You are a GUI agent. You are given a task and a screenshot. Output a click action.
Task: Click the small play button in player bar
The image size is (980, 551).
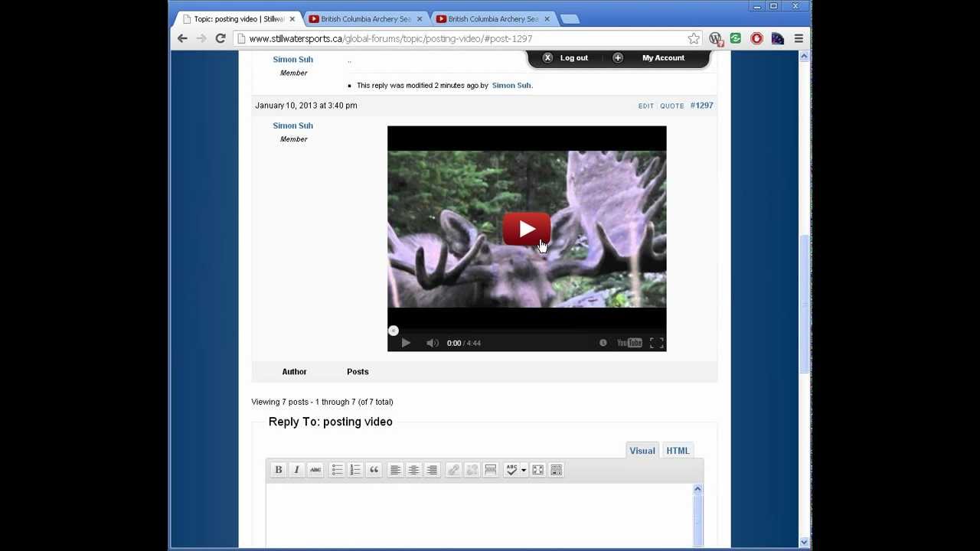click(x=406, y=343)
